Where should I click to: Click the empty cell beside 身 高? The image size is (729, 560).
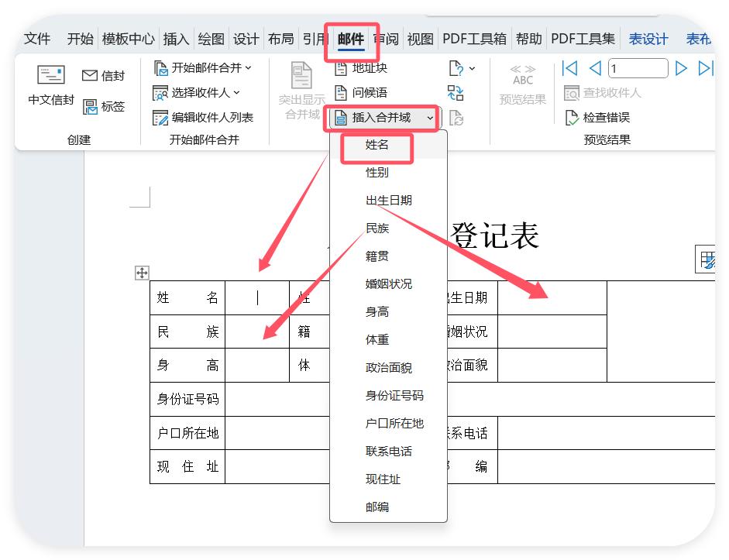(x=257, y=366)
